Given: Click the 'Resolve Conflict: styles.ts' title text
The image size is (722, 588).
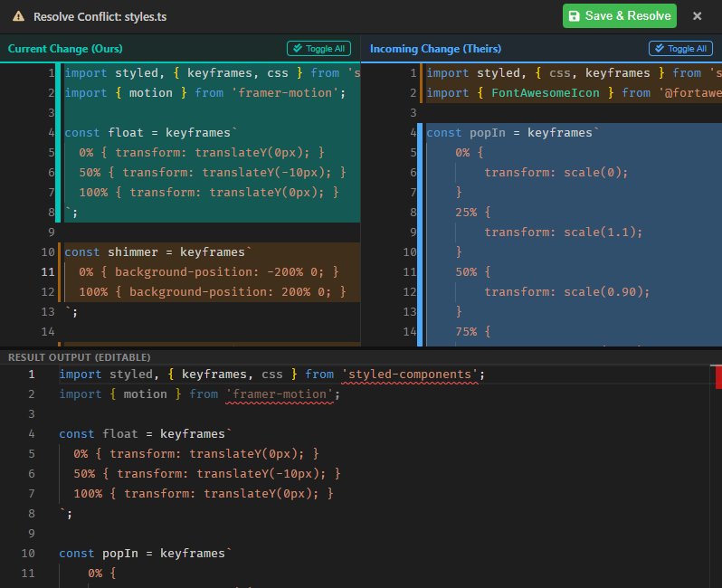Looking at the screenshot, I should pos(100,16).
